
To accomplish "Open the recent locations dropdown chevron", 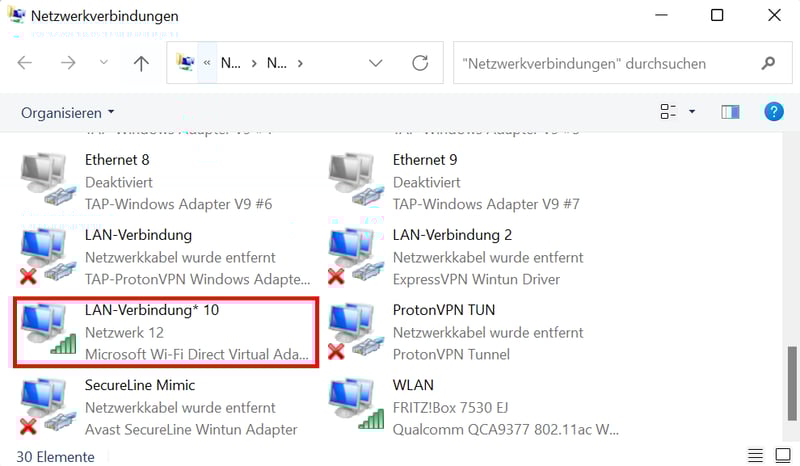I will [104, 63].
